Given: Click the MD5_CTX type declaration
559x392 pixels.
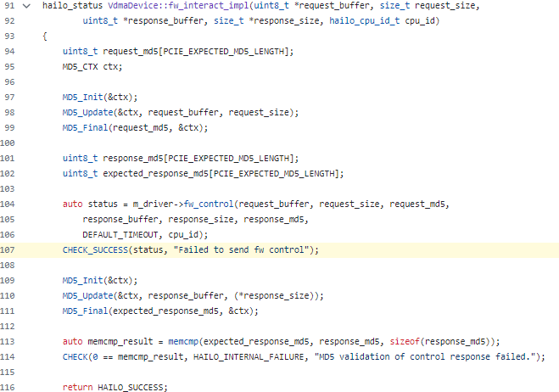Looking at the screenshot, I should (81, 66).
